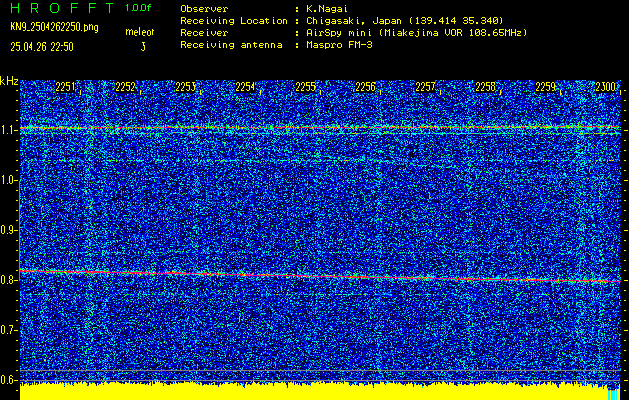The width and height of the screenshot is (629, 400).
Task: Click the 2253 time marker
Action: coord(185,87)
